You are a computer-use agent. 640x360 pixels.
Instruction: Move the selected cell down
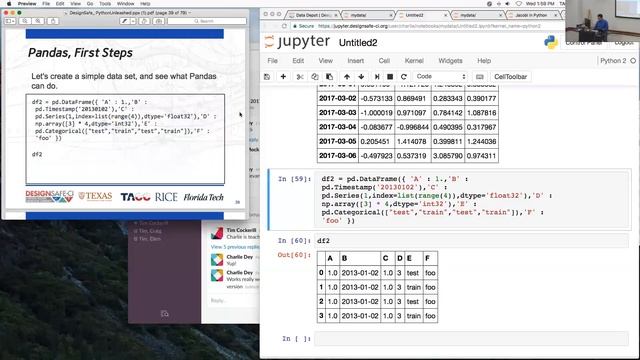click(361, 77)
